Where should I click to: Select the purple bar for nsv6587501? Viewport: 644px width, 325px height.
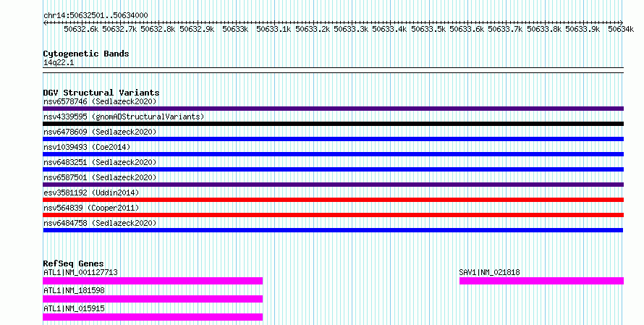[x=333, y=185]
